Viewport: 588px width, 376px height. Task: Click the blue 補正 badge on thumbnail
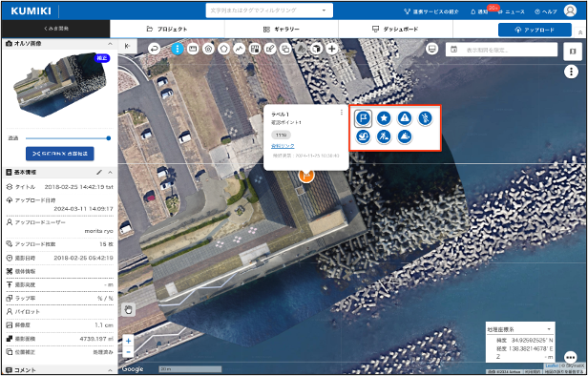coord(101,58)
